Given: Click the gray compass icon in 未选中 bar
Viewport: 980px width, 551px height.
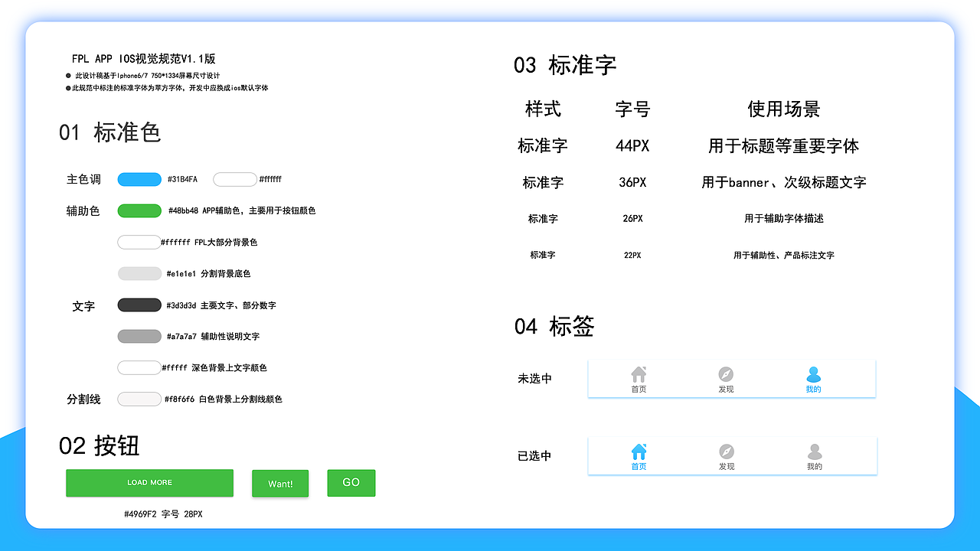Looking at the screenshot, I should tap(726, 374).
